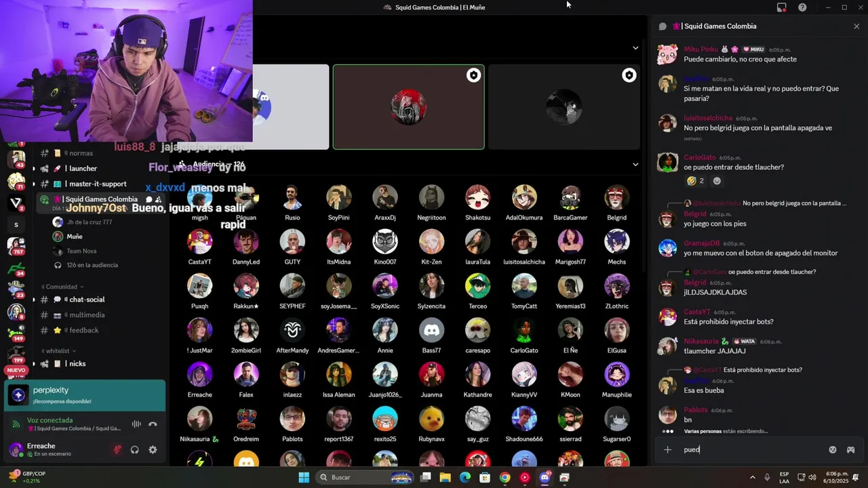868x488 pixels.
Task: Click GramajoDB username in chat
Action: [x=702, y=243]
